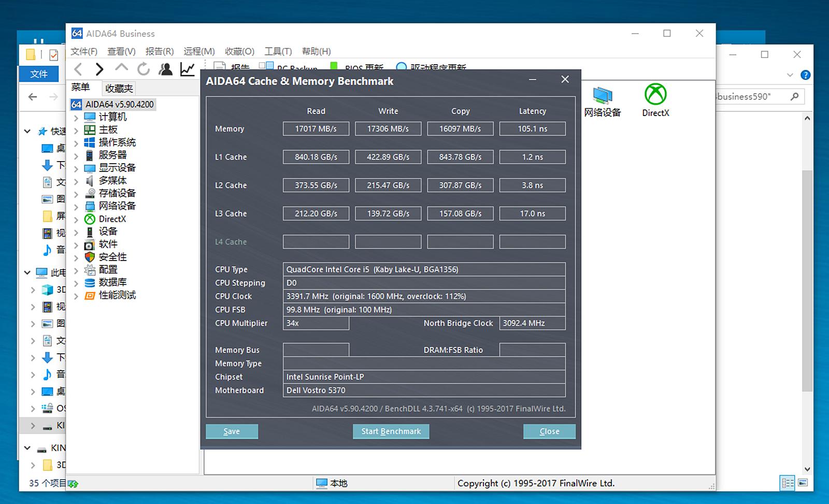Image resolution: width=829 pixels, height=504 pixels.
Task: Open the 报告(R) menu
Action: pos(160,51)
